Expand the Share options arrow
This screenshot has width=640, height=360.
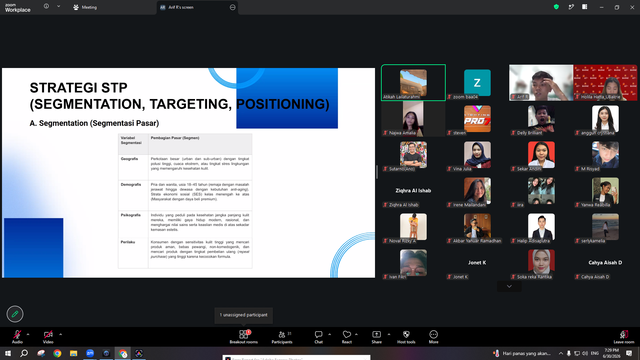pos(389,334)
